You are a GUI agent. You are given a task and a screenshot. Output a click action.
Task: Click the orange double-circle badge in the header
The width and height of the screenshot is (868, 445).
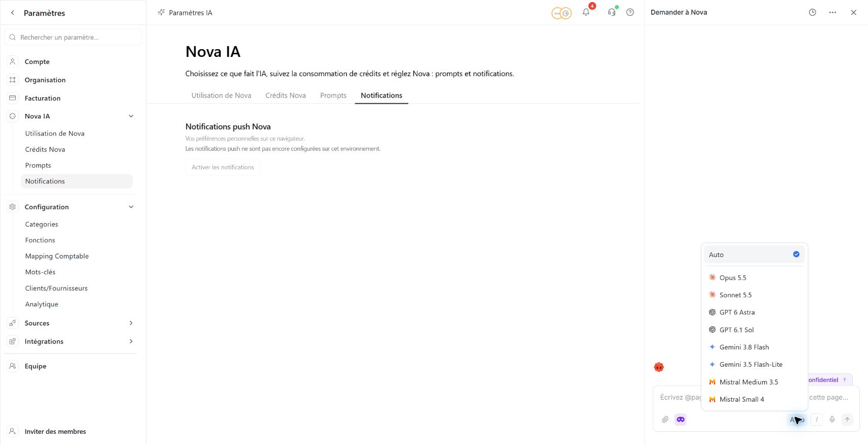561,13
